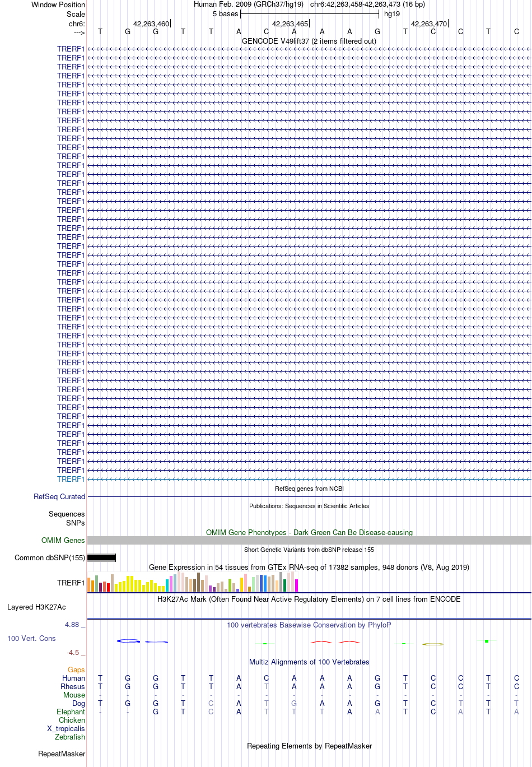Click the ---> base sequence direction label
Image resolution: width=532 pixels, height=767 pixels.
pos(79,32)
